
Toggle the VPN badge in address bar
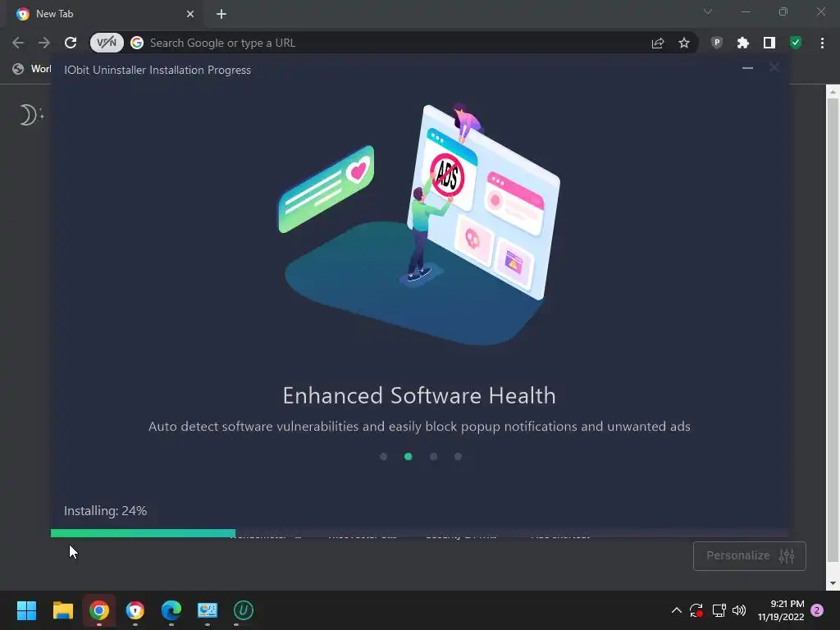(x=107, y=43)
